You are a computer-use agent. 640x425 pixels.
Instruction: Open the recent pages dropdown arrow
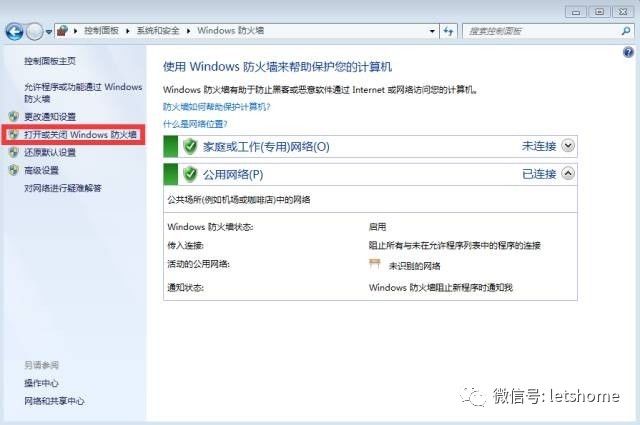pos(49,32)
